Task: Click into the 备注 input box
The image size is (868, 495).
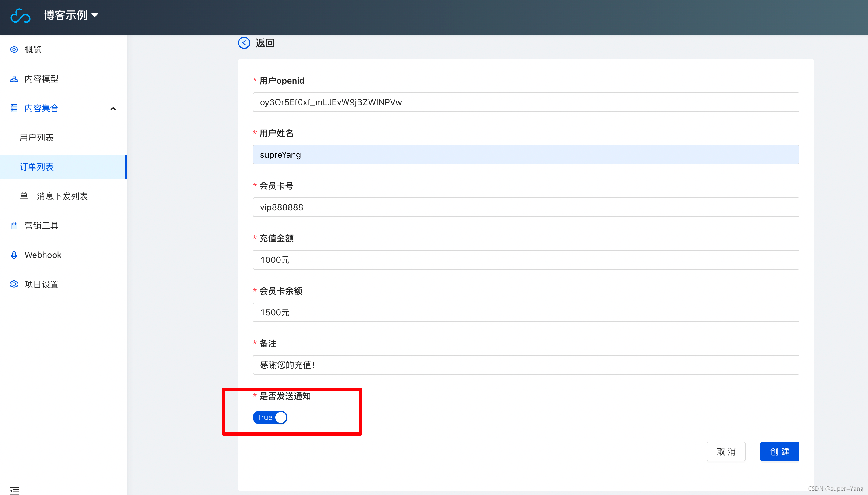Action: coord(525,365)
